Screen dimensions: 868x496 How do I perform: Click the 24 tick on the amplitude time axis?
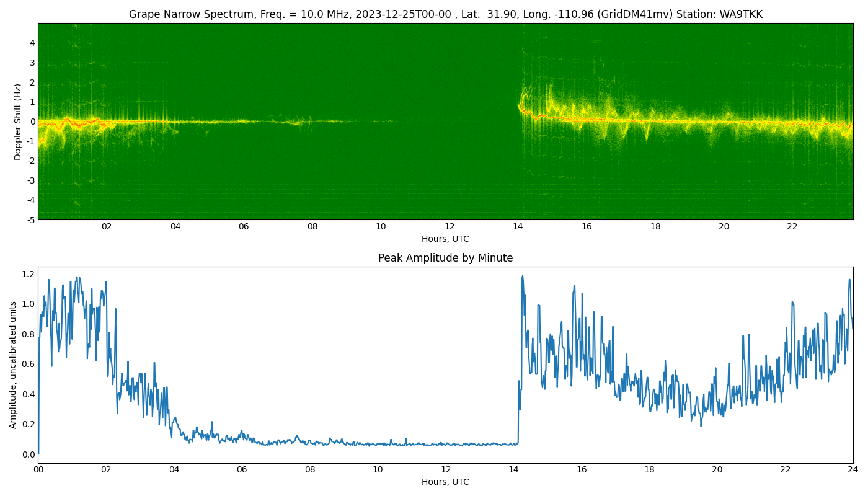coord(853,469)
